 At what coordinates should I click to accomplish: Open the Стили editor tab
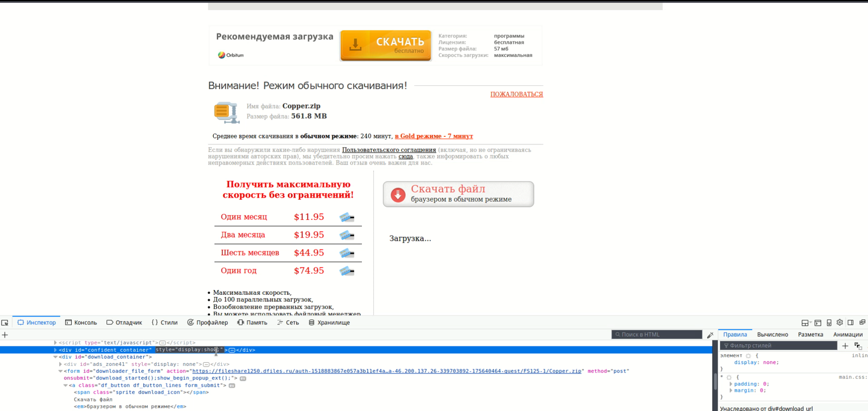[164, 323]
